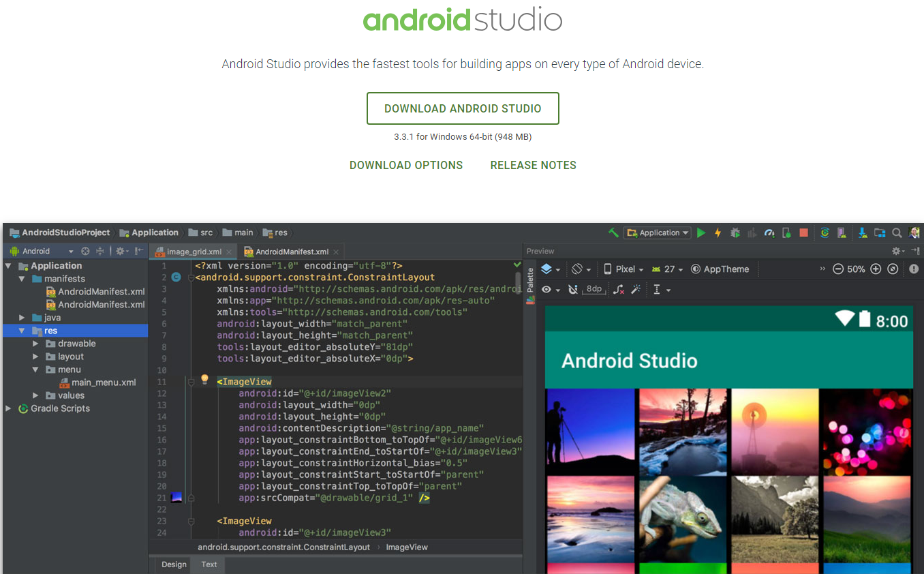
Task: Open the Download Options link
Action: point(406,165)
